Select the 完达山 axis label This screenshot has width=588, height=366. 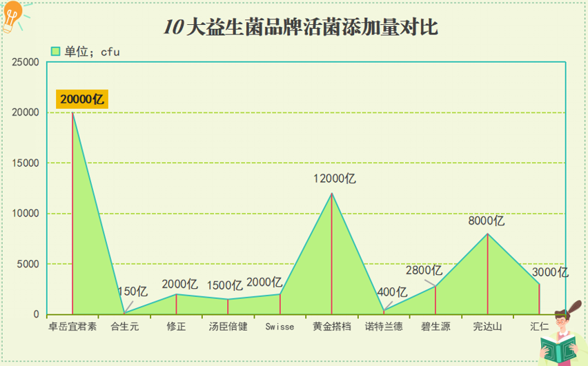(487, 326)
